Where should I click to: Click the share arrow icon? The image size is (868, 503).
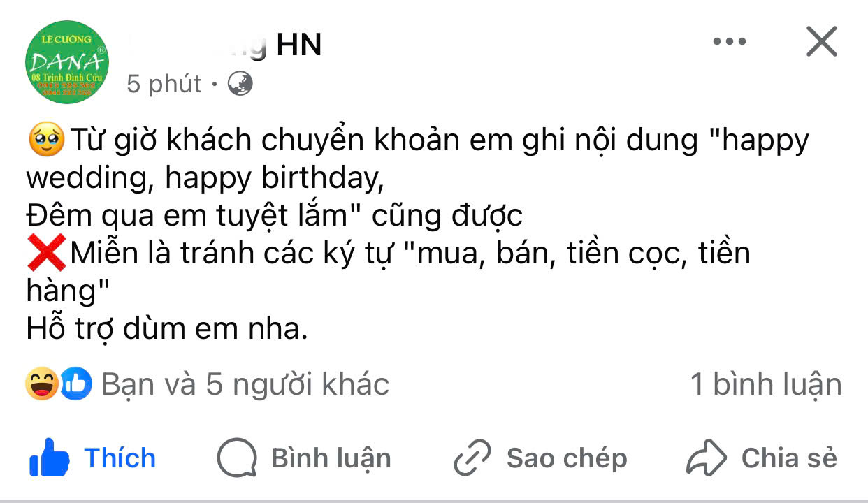(x=707, y=458)
